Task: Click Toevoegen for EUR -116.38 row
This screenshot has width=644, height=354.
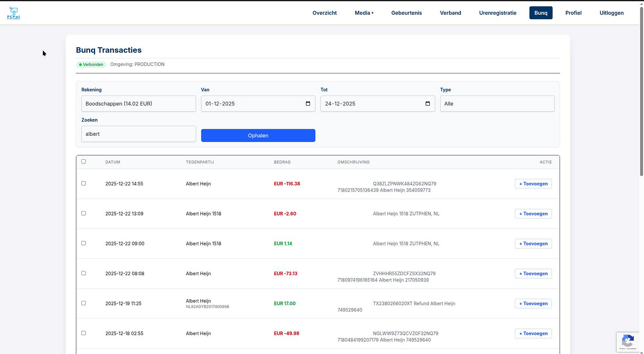Action: 533,184
